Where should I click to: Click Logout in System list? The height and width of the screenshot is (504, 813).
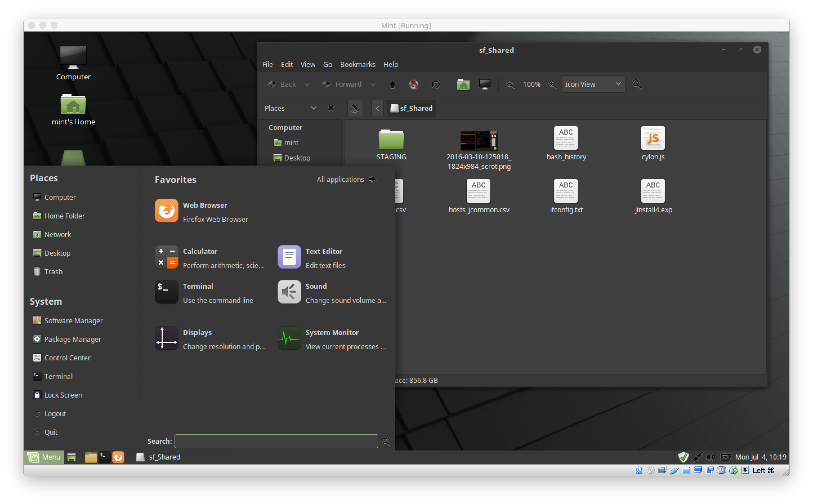(50, 414)
